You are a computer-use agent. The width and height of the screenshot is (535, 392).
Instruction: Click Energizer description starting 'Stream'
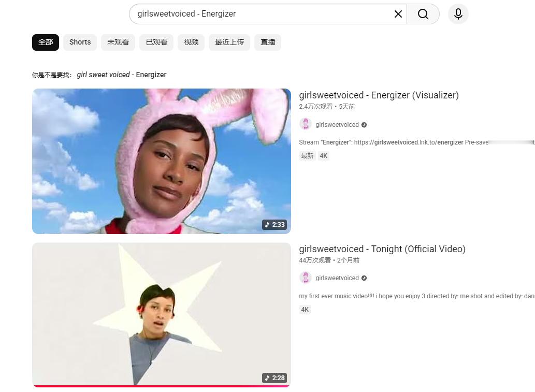pos(416,142)
